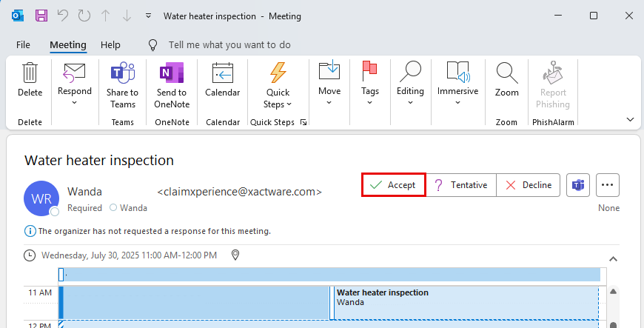Click the sender email claimxperience@xactware.com
644x328 pixels.
click(239, 192)
